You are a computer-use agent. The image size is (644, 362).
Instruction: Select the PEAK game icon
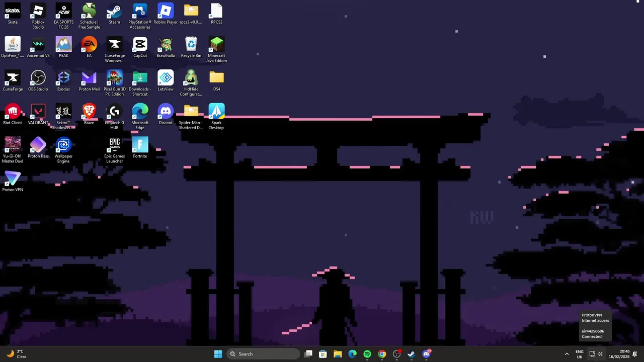[x=63, y=47]
